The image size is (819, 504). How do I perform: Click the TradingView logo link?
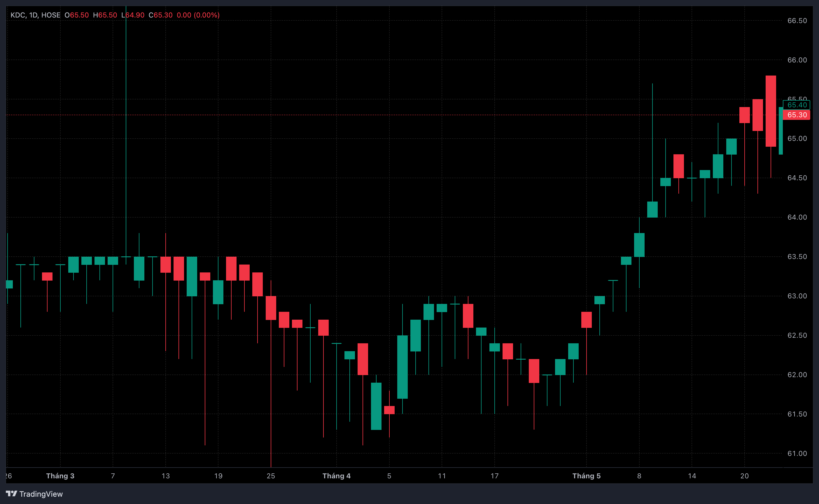[x=34, y=494]
